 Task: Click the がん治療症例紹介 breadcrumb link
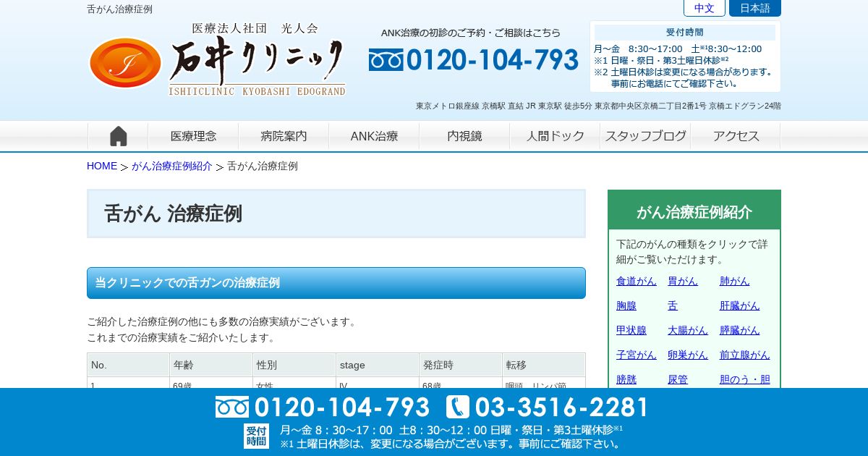click(172, 166)
